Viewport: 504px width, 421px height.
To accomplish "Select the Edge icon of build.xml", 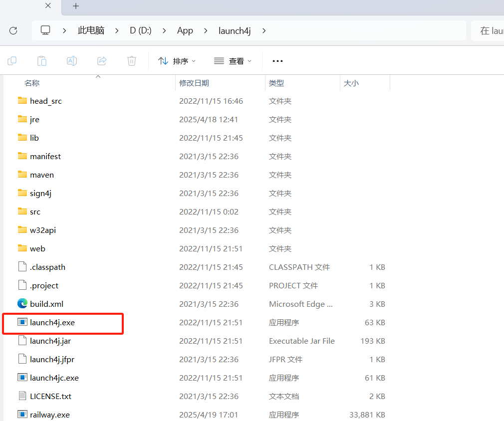I will pyautogui.click(x=22, y=304).
